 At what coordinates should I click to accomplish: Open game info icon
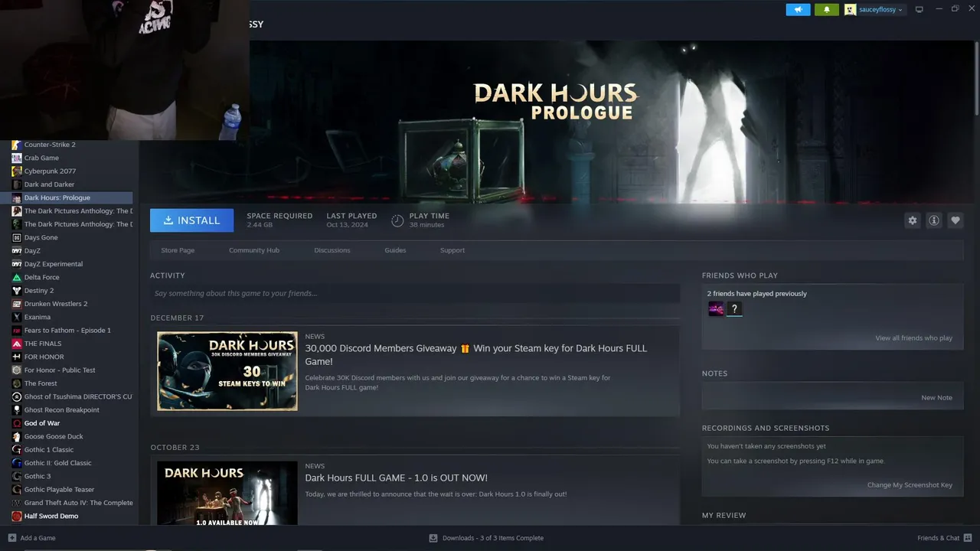coord(934,220)
